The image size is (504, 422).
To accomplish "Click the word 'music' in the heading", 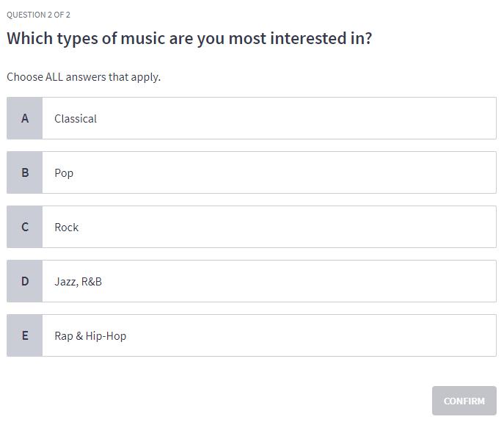I will click(x=142, y=38).
